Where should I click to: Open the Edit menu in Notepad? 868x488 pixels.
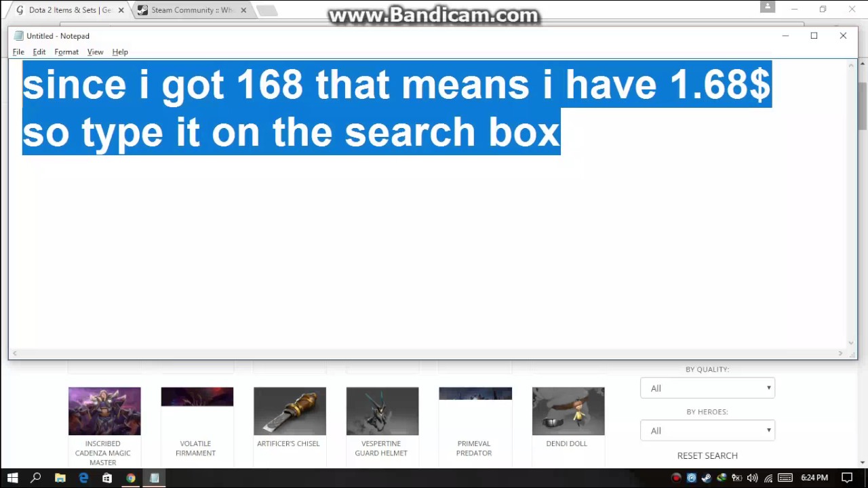click(x=39, y=52)
